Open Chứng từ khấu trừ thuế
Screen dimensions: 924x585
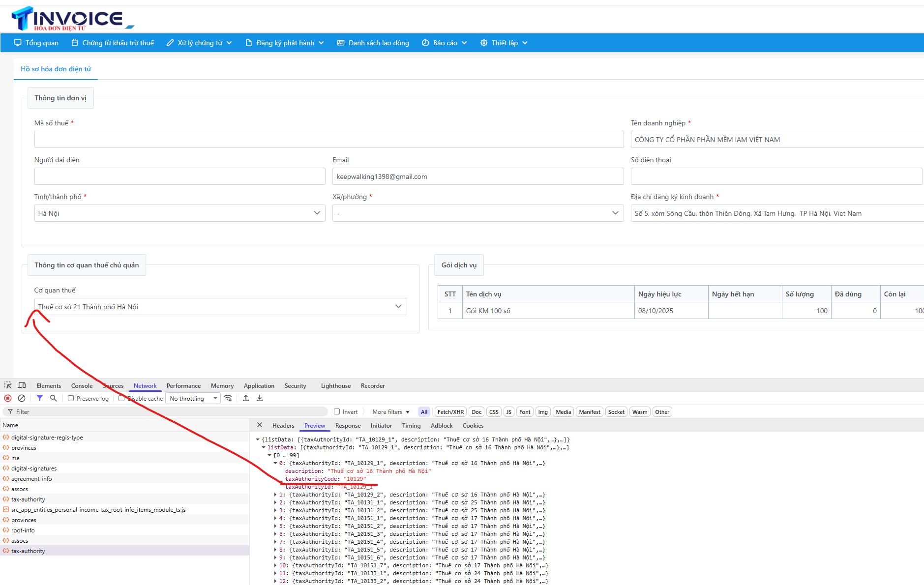tap(113, 43)
